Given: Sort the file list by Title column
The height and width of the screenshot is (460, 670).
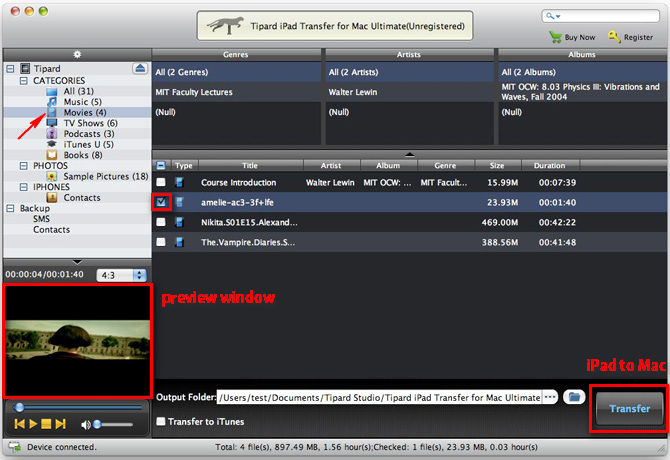Looking at the screenshot, I should (x=250, y=165).
